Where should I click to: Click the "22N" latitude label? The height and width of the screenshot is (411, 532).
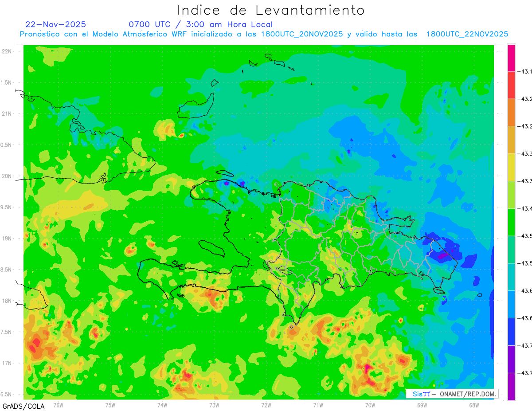click(7, 51)
